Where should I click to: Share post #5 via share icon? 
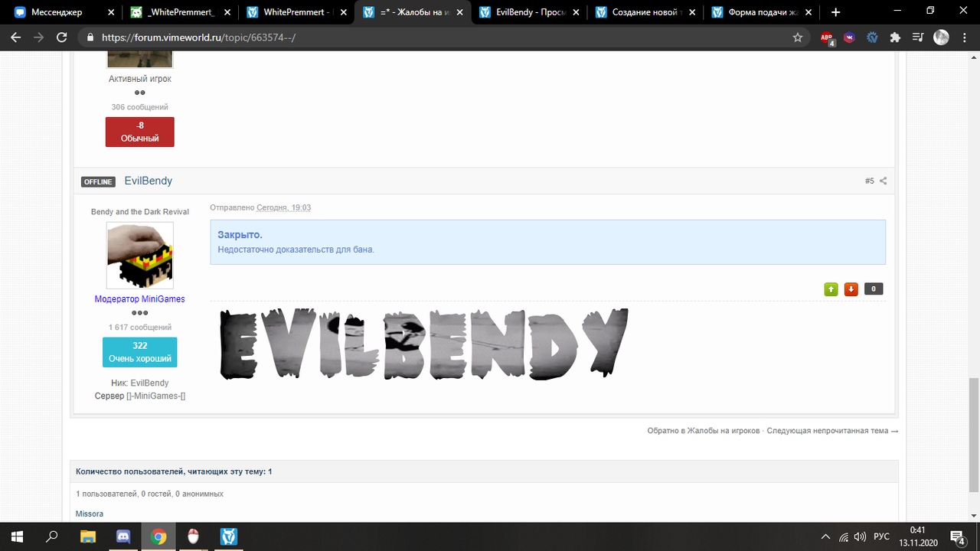click(883, 181)
